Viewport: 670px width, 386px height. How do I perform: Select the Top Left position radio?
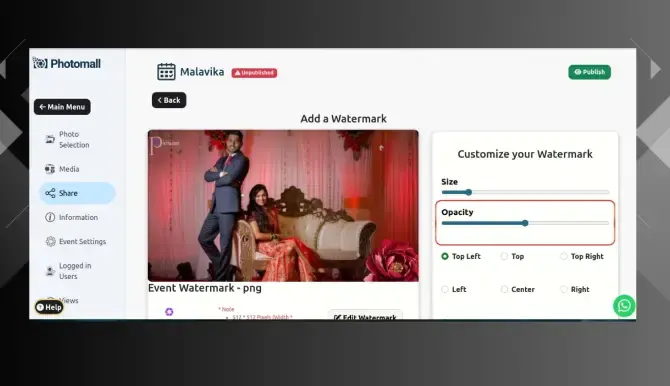[x=445, y=256]
